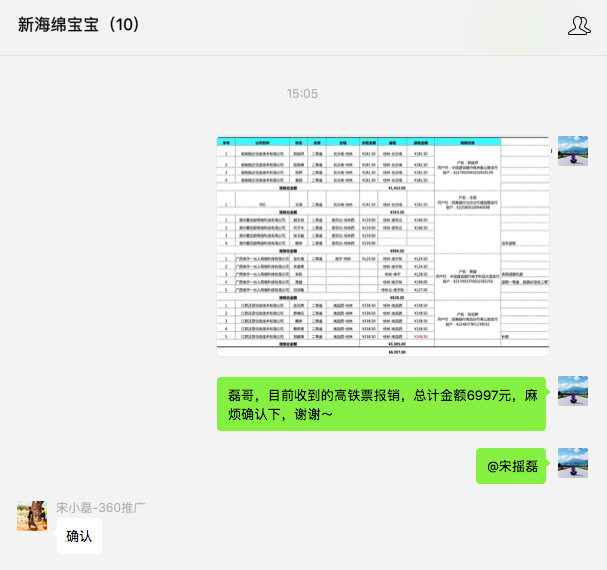Image resolution: width=607 pixels, height=570 pixels.
Task: Click sender avatar beside @宋摇磊 message
Action: [x=573, y=464]
